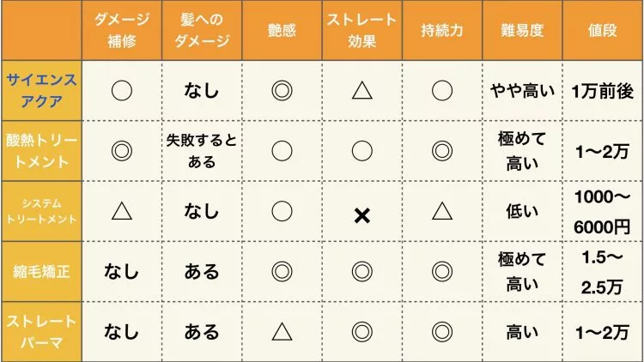Click 失敗するとある cell text
Viewport: 644px width, 362px height.
coord(202,151)
